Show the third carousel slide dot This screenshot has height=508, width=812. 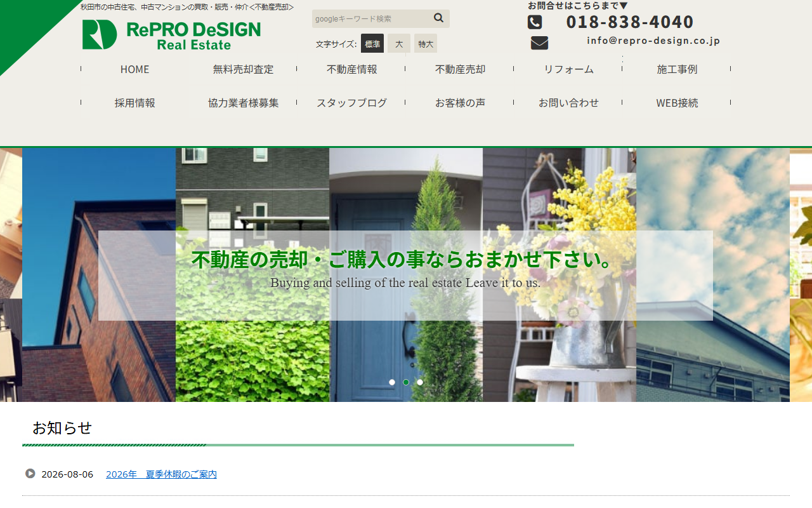coord(420,382)
